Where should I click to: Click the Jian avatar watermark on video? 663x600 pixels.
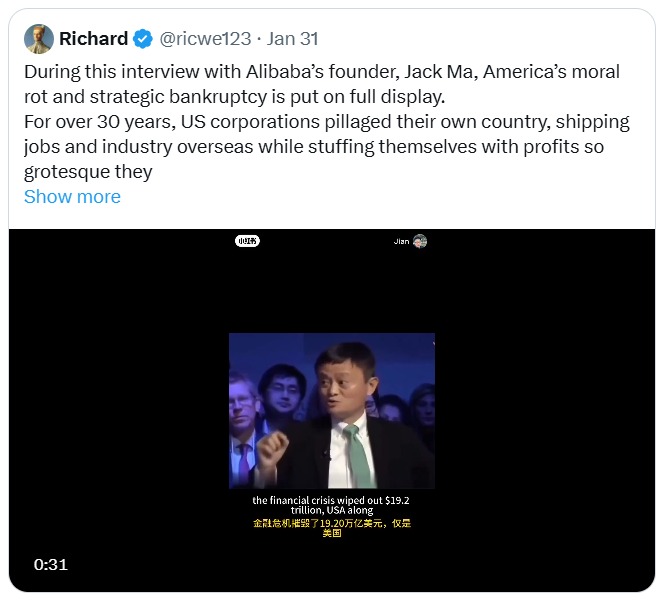pyautogui.click(x=420, y=241)
